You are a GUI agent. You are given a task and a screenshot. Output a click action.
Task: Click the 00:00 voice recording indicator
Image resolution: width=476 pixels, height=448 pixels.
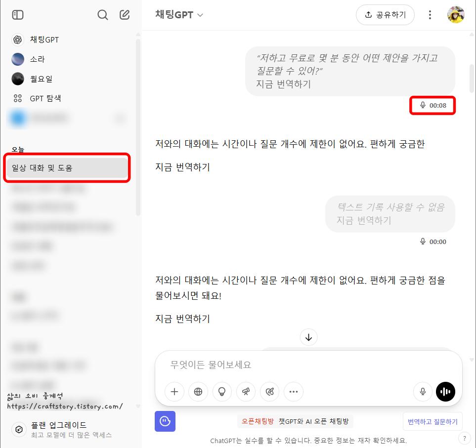[433, 242]
